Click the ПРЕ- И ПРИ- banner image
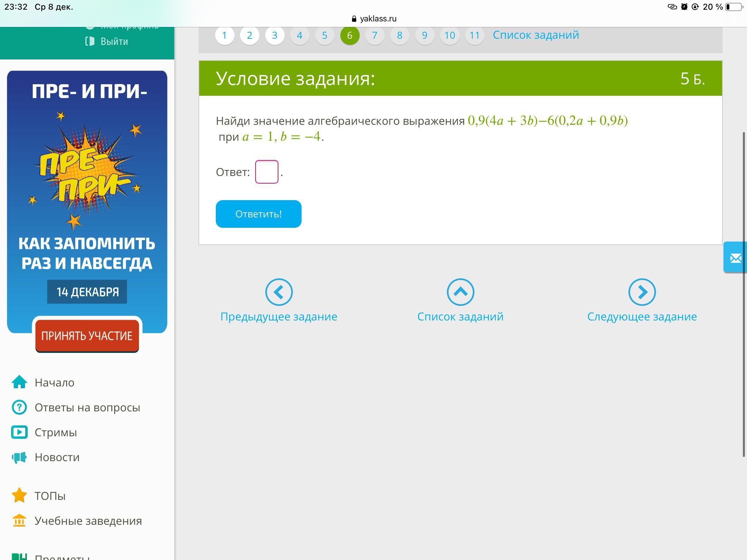 [x=87, y=173]
